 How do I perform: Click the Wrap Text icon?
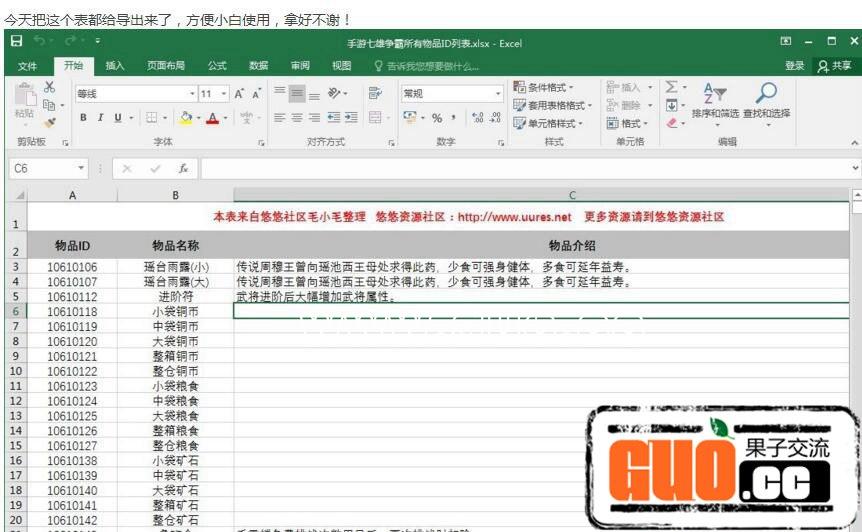click(375, 93)
